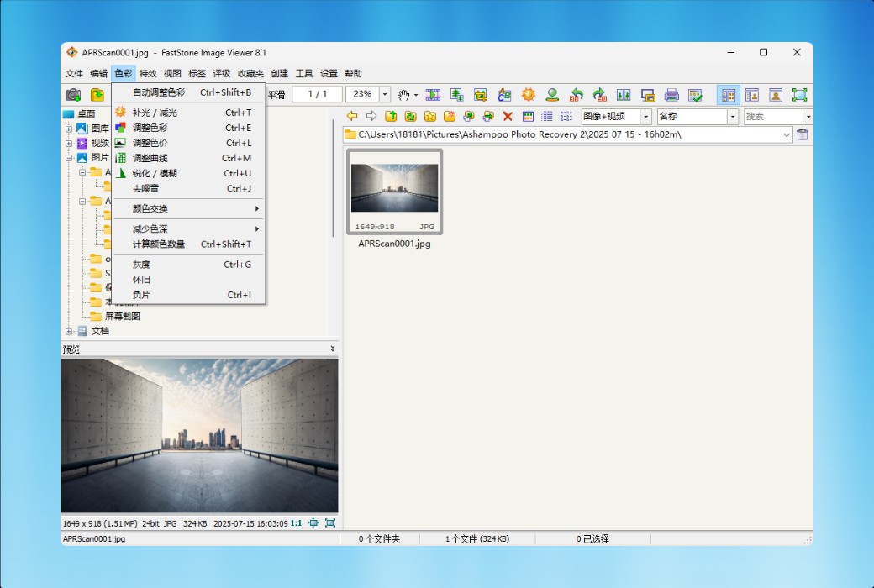Image resolution: width=874 pixels, height=588 pixels.
Task: Choose 补光 / 减光 menu entry
Action: [x=188, y=113]
